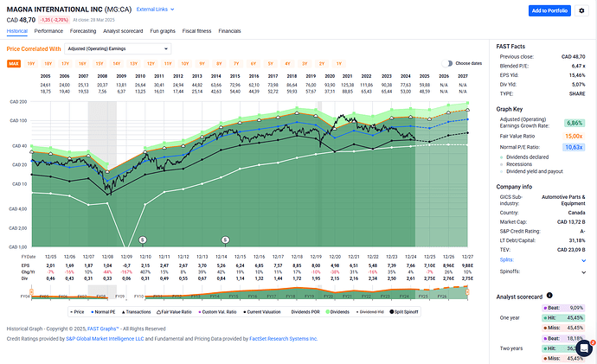The height and width of the screenshot is (364, 597).
Task: Open the Fiscal fitness tab
Action: pos(195,30)
